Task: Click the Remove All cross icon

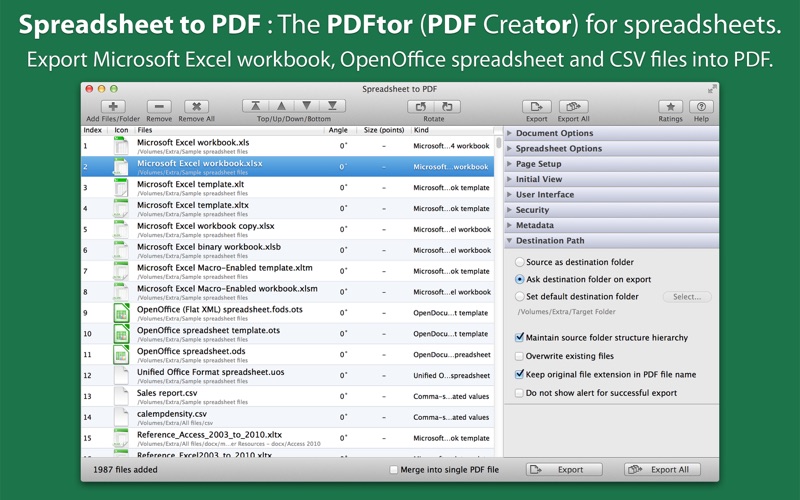Action: 196,106
